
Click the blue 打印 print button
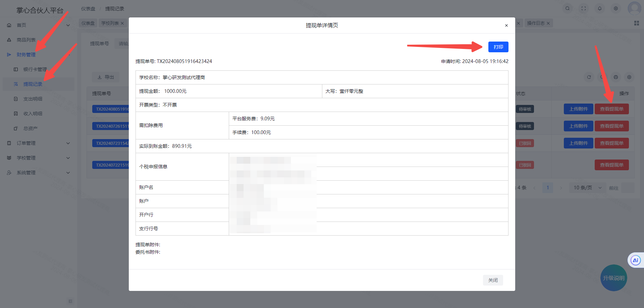coord(498,47)
